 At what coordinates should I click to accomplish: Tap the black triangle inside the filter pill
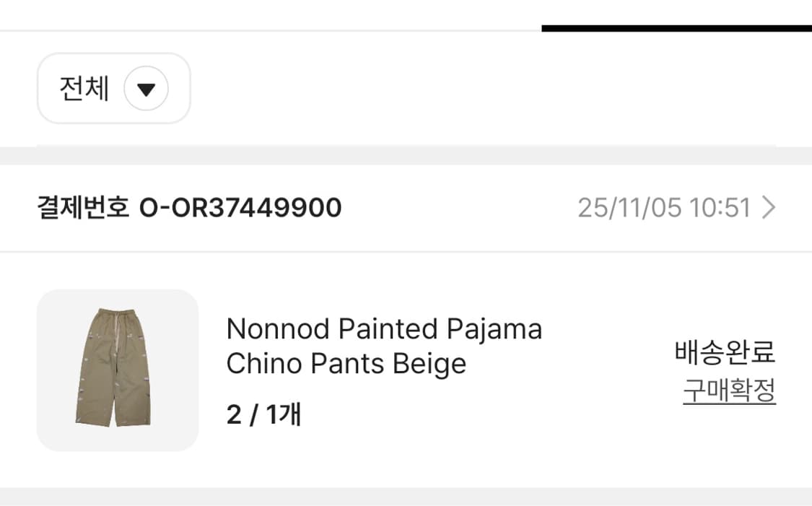click(x=147, y=90)
